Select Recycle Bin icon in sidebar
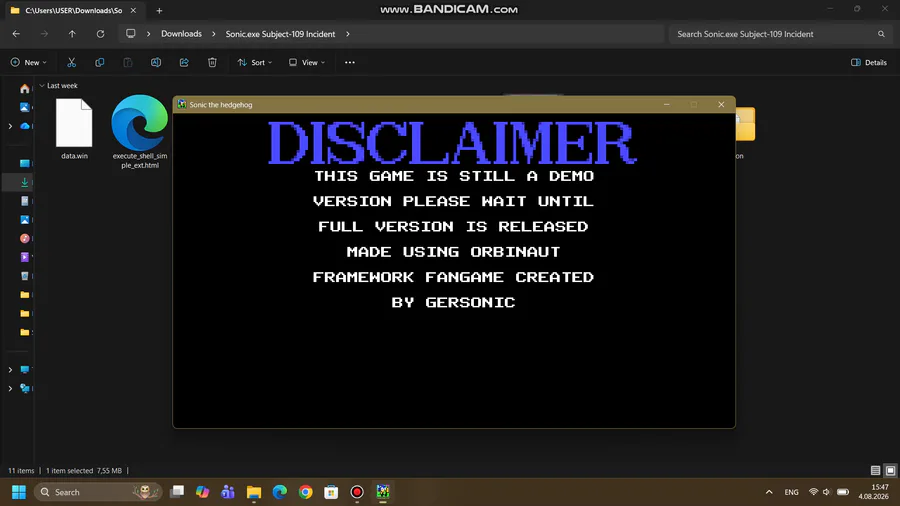 25,276
